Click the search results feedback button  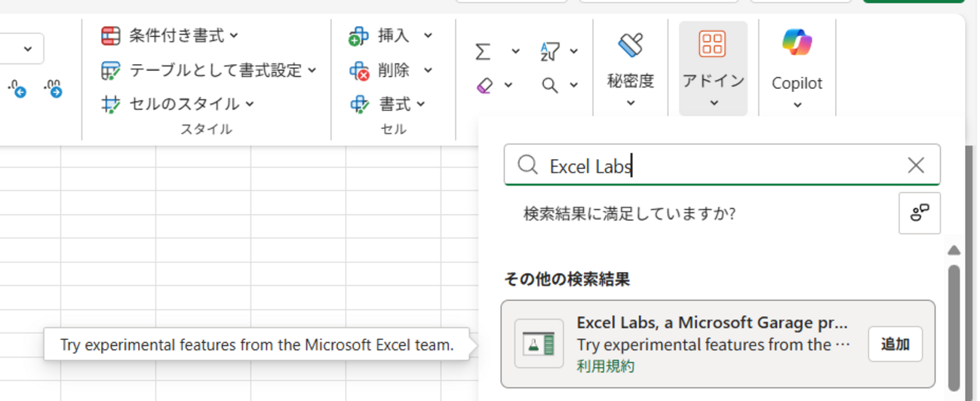click(x=919, y=213)
